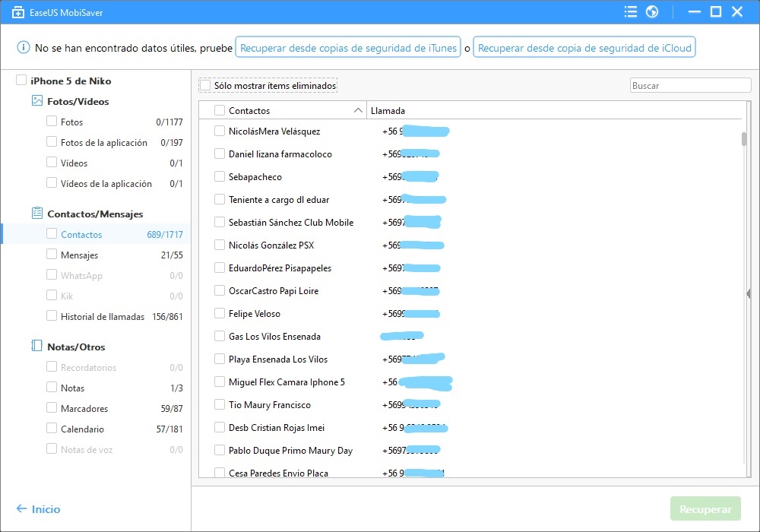The image size is (760, 532).
Task: Click the globe language icon
Action: pyautogui.click(x=651, y=11)
